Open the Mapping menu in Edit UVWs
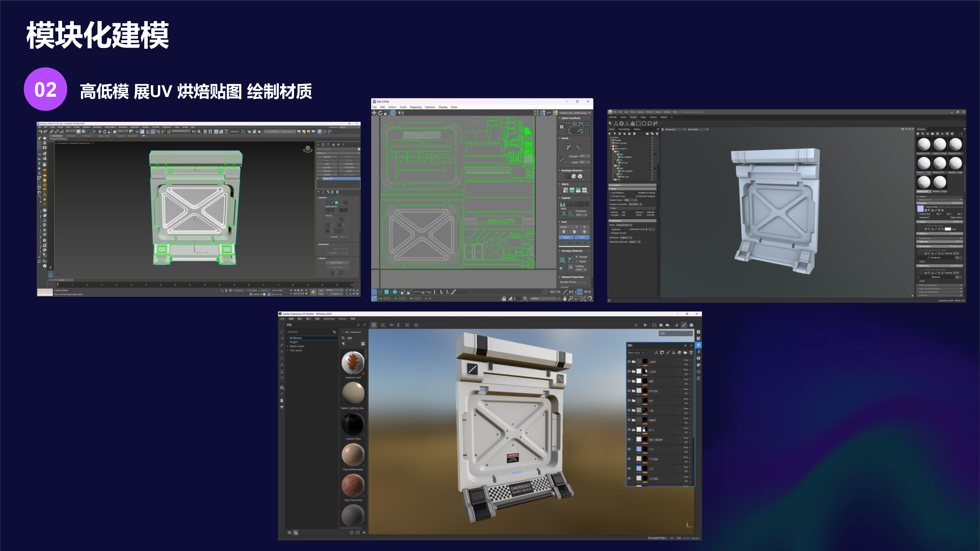 pos(416,107)
